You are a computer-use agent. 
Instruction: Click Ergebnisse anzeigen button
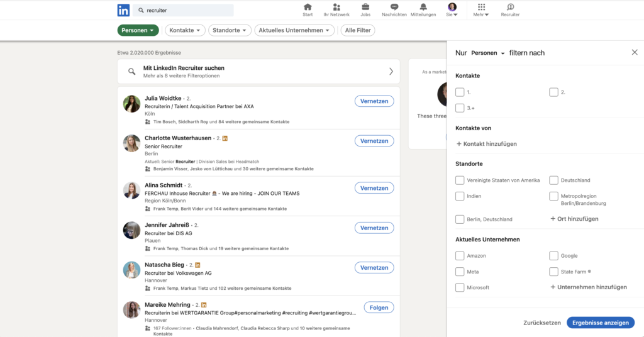[601, 323]
